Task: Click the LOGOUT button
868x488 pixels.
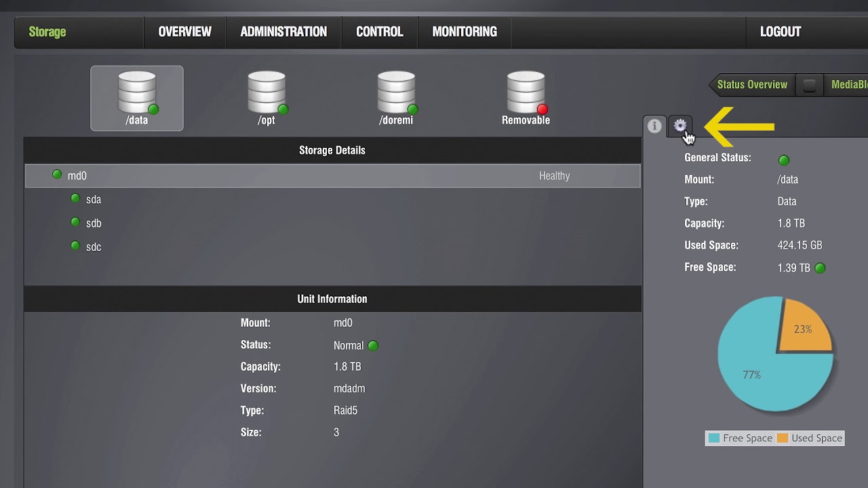Action: click(x=781, y=32)
